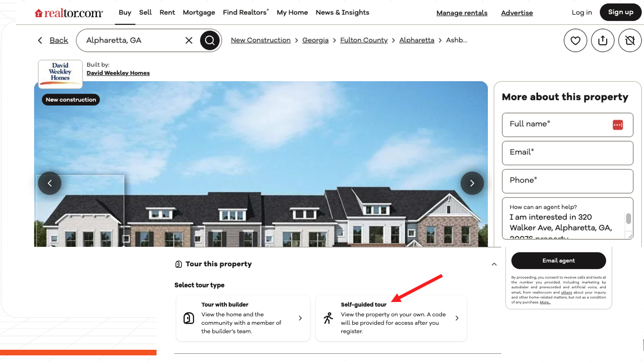Choose the Self-guided tour option

[391, 318]
